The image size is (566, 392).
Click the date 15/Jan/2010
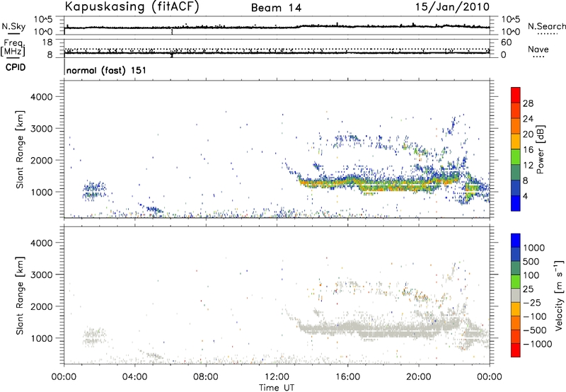pos(452,7)
